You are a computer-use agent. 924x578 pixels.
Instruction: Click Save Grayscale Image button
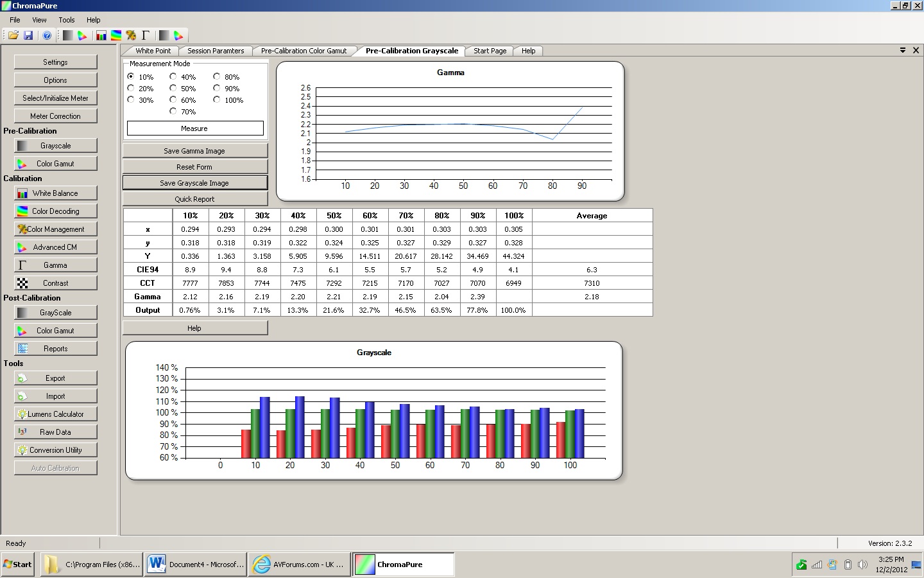tap(195, 183)
